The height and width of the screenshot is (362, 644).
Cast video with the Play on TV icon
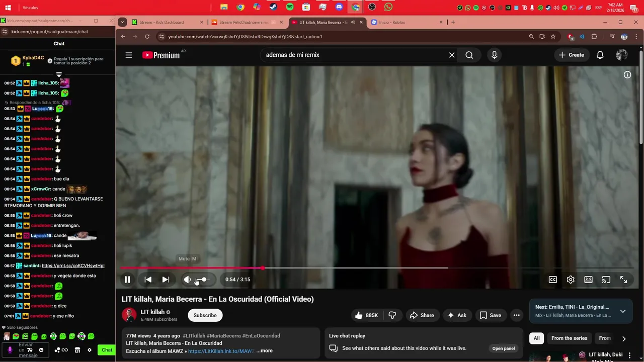[x=606, y=280]
